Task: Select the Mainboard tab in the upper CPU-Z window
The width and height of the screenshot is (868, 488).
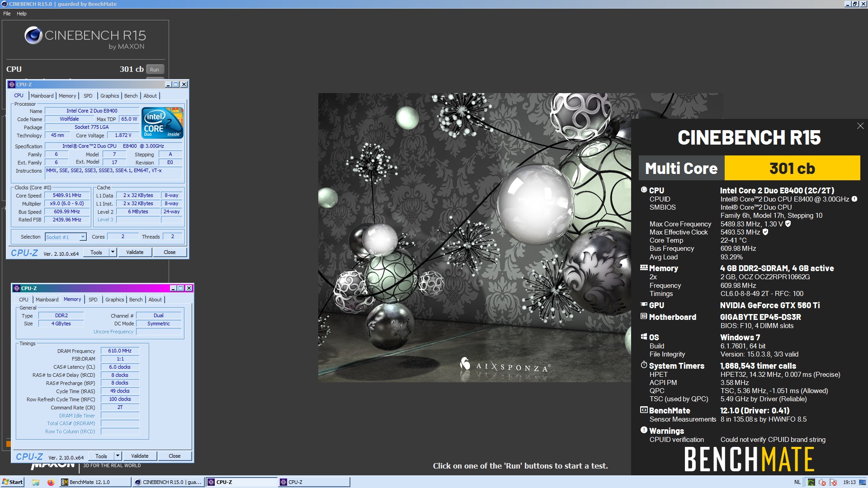Action: coord(42,96)
